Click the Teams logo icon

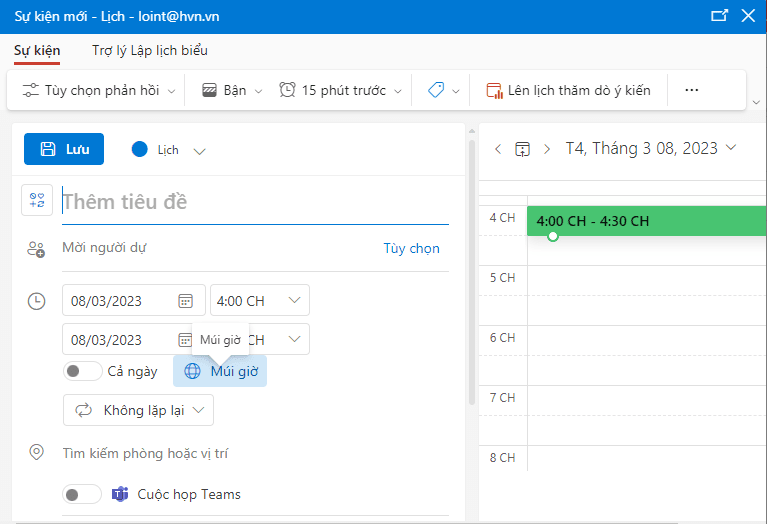(120, 494)
